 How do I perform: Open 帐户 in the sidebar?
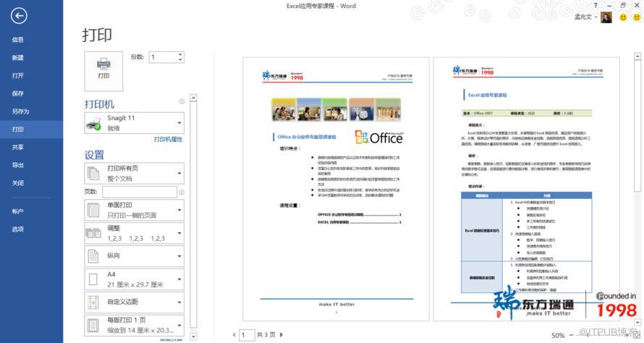(x=17, y=211)
